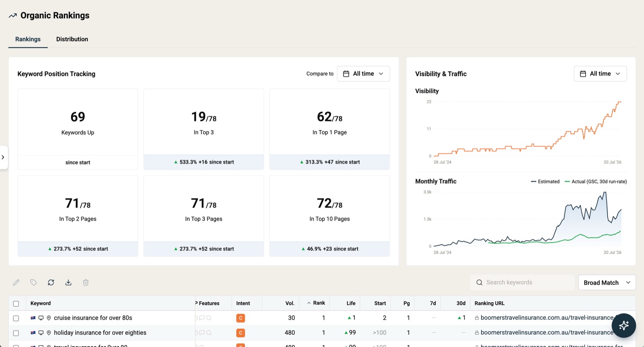Toggle Estimated series in traffic legend
Image resolution: width=644 pixels, height=347 pixels.
[545, 182]
